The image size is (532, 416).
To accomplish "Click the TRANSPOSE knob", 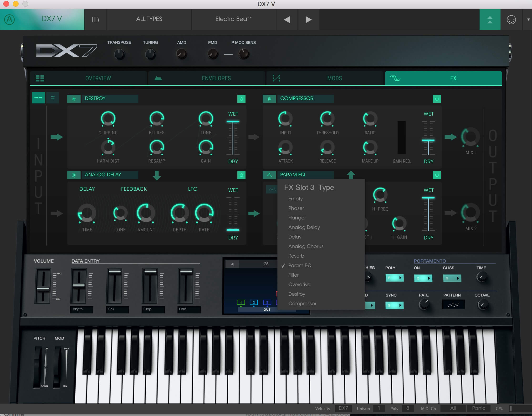I will (119, 54).
